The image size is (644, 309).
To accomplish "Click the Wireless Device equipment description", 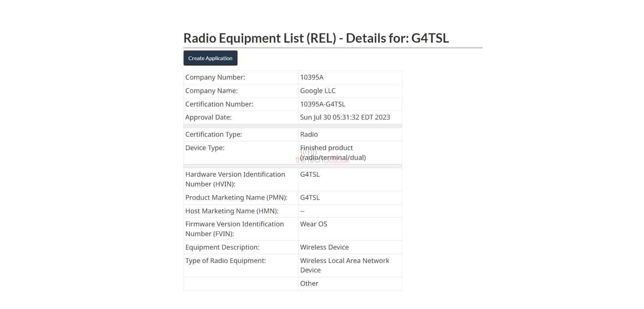I will pos(324,247).
